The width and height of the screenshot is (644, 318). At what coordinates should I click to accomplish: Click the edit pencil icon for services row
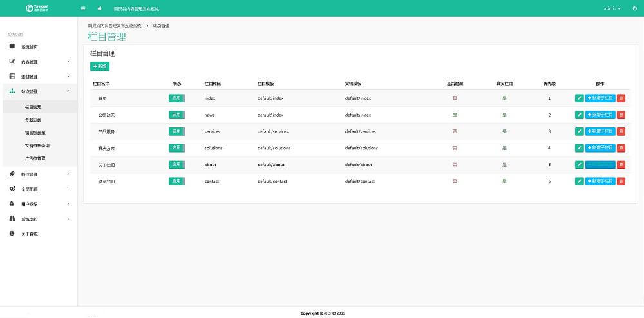[x=579, y=131]
